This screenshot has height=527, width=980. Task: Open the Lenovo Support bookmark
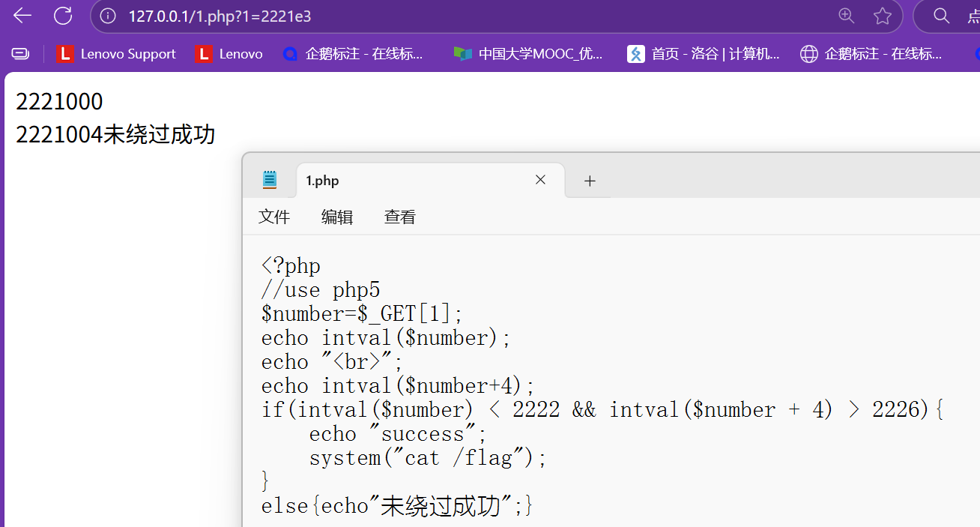(117, 54)
